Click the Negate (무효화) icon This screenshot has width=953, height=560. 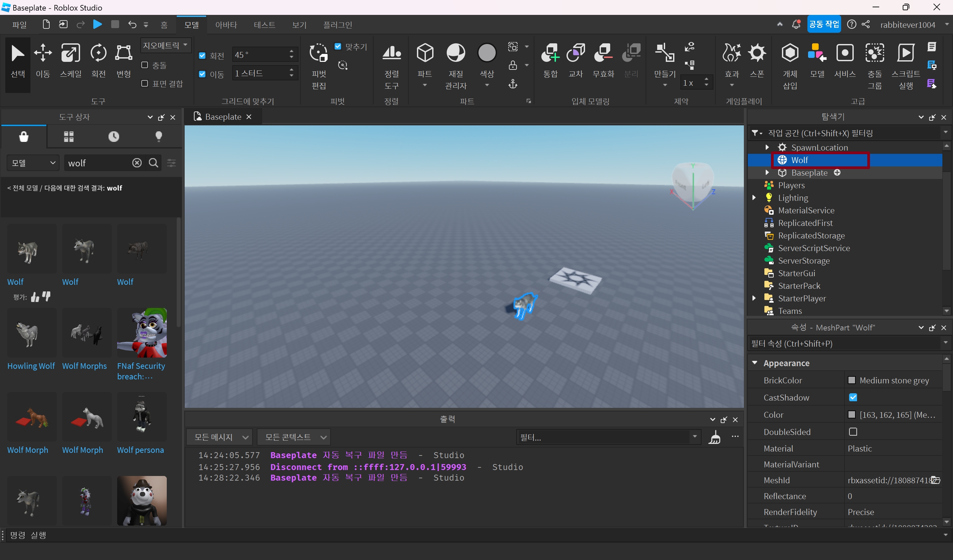[x=603, y=54]
